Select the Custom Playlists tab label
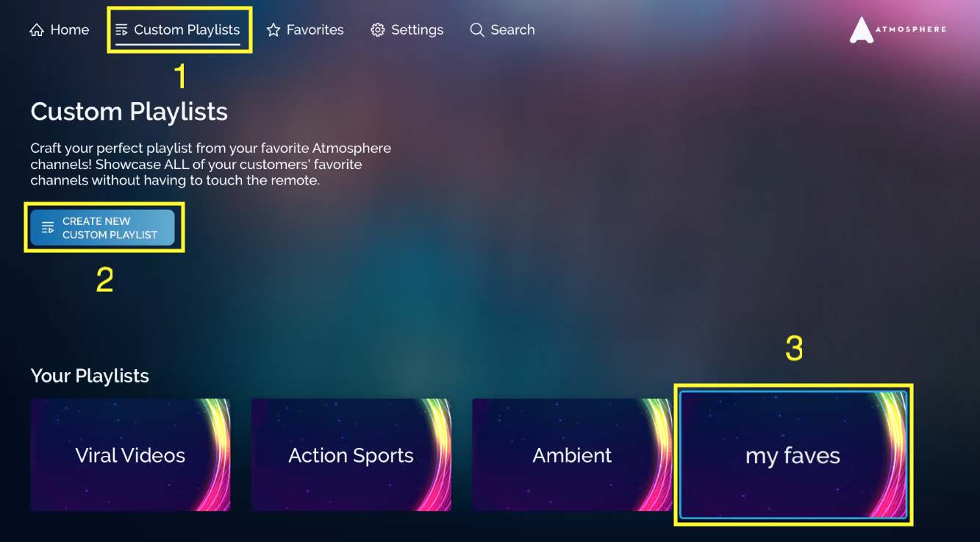This screenshot has height=542, width=980. [187, 30]
